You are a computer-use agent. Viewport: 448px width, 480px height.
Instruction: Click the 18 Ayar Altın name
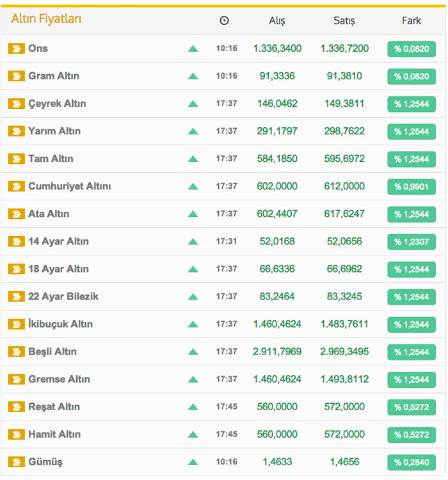58,269
